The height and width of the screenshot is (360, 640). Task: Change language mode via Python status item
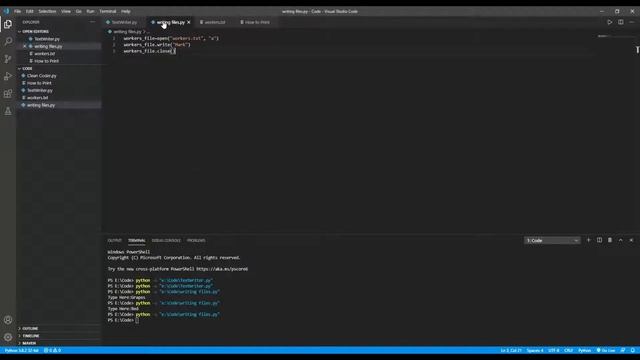(584, 350)
